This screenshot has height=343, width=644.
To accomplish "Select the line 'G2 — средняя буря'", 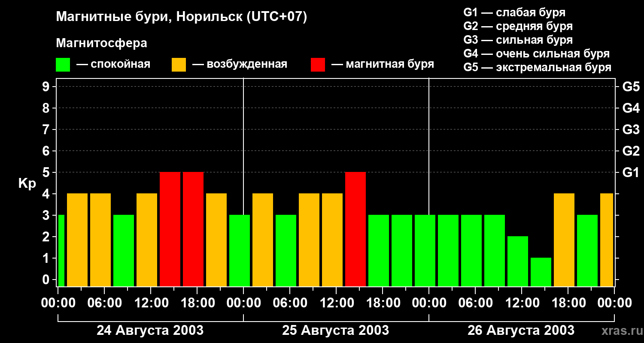I will (518, 26).
